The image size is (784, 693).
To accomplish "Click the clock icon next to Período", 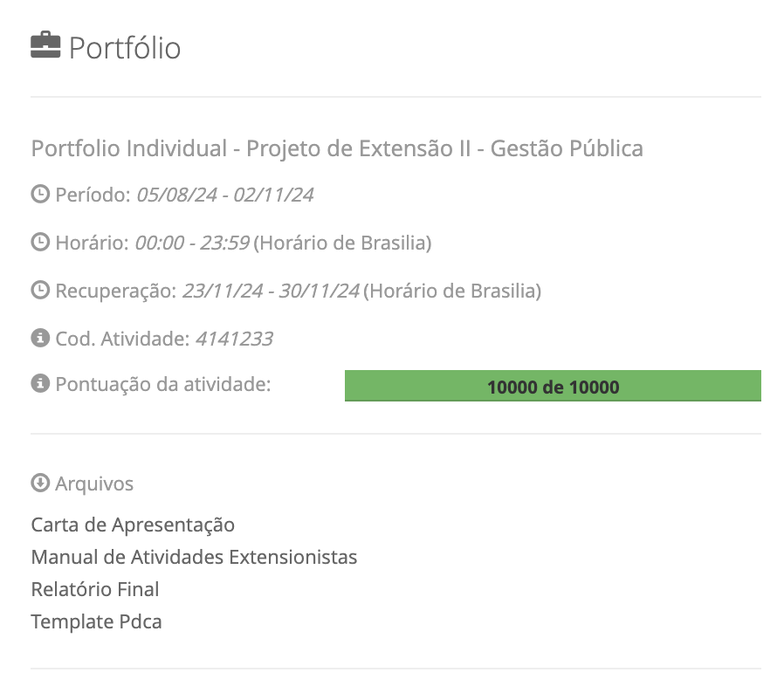I will [39, 195].
